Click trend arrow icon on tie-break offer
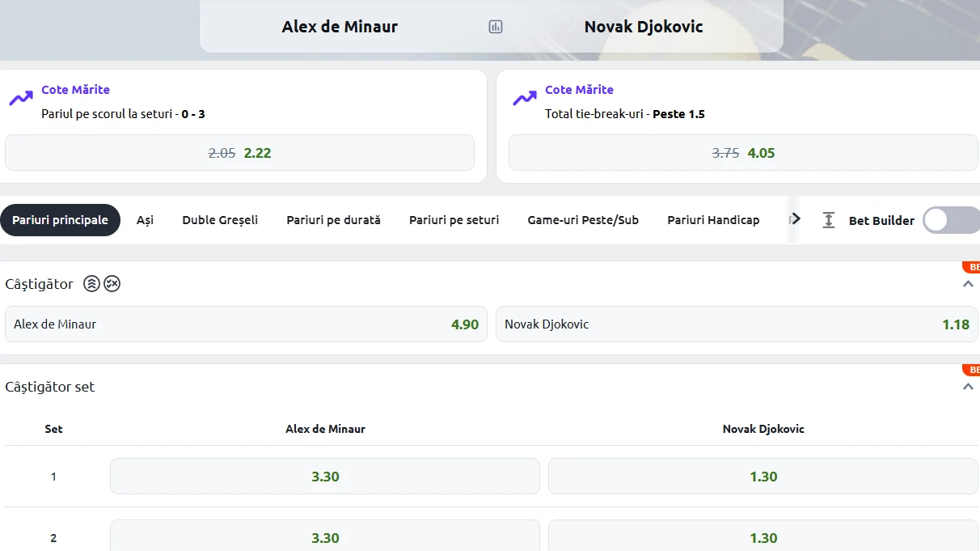The image size is (980, 551). 525,99
